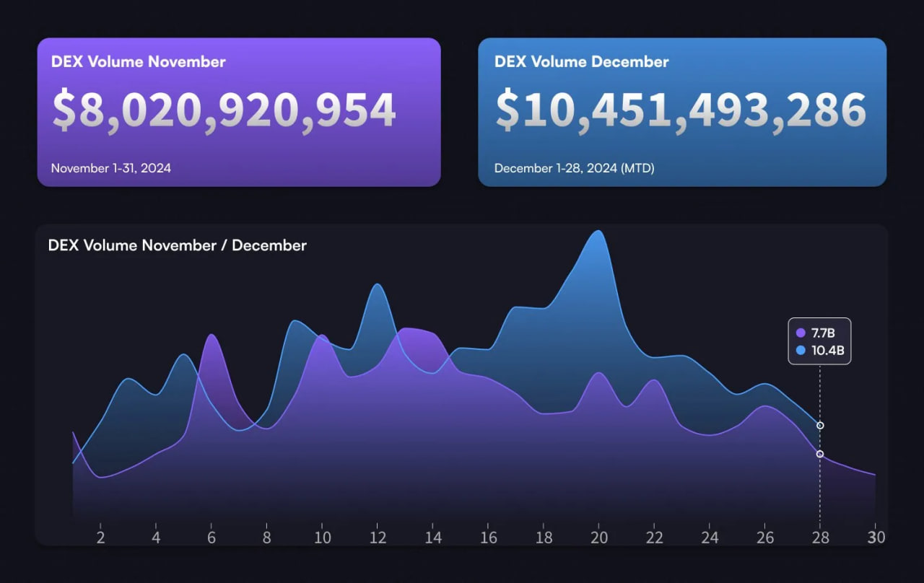Image resolution: width=924 pixels, height=583 pixels.
Task: Click the x-axis label 4
Action: (156, 538)
